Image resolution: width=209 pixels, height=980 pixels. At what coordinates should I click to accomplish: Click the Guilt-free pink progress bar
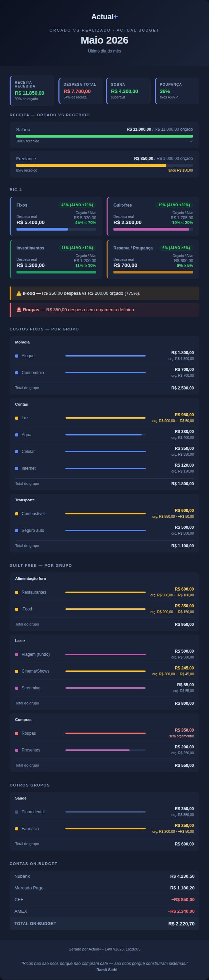pyautogui.click(x=151, y=230)
